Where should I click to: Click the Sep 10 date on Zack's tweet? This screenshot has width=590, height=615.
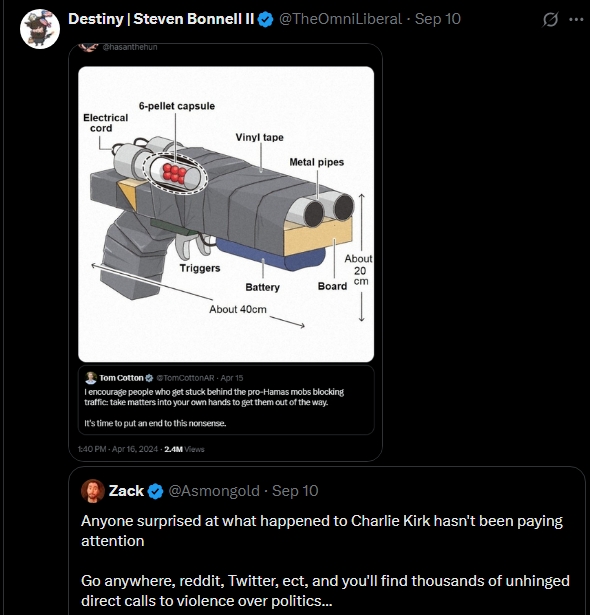pyautogui.click(x=295, y=491)
